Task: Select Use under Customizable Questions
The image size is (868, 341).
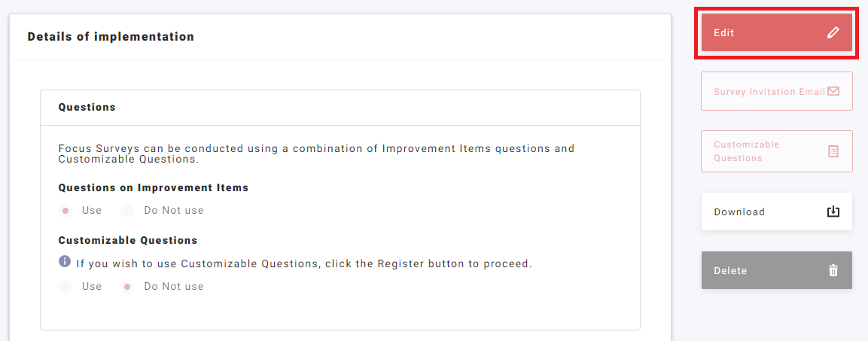Action: (66, 287)
